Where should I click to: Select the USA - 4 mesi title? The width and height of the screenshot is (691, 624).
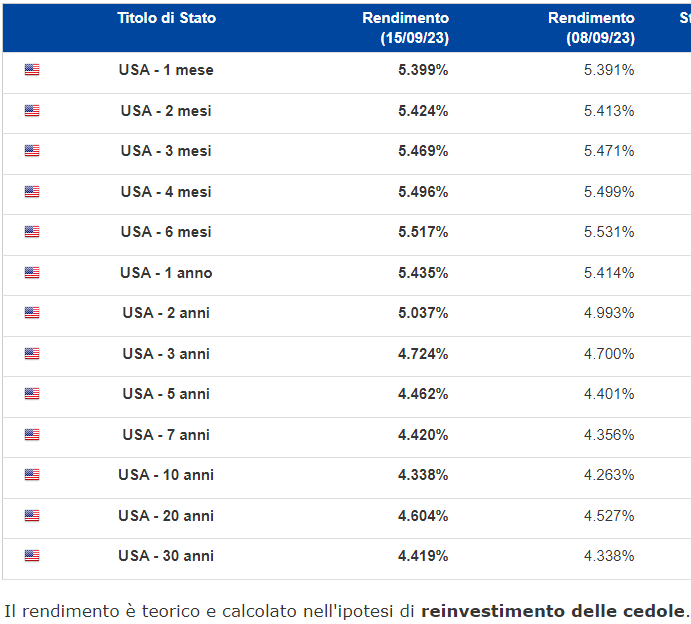tap(166, 192)
